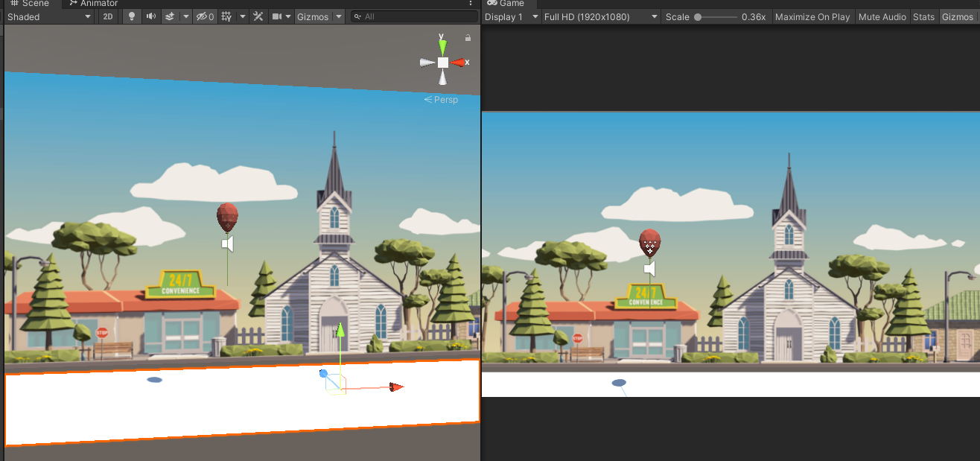The width and height of the screenshot is (980, 461).
Task: Toggle hidden objects visibility eye icon
Action: [205, 16]
